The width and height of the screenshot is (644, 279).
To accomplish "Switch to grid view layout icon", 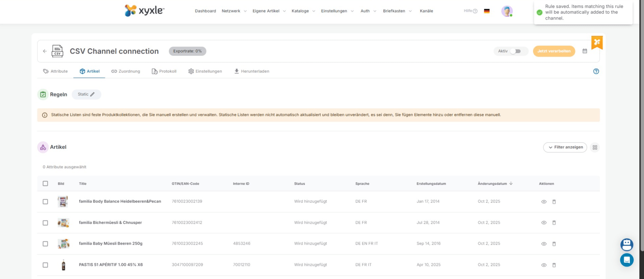I will click(x=595, y=147).
